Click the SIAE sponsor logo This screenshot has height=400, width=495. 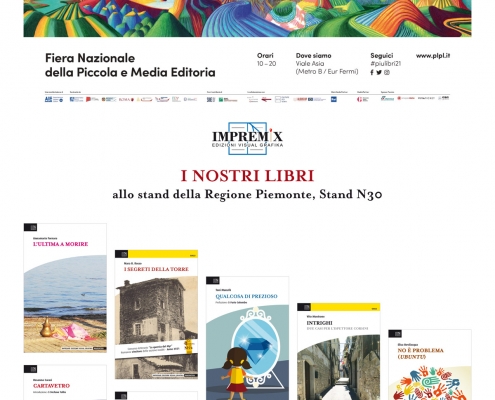211,99
